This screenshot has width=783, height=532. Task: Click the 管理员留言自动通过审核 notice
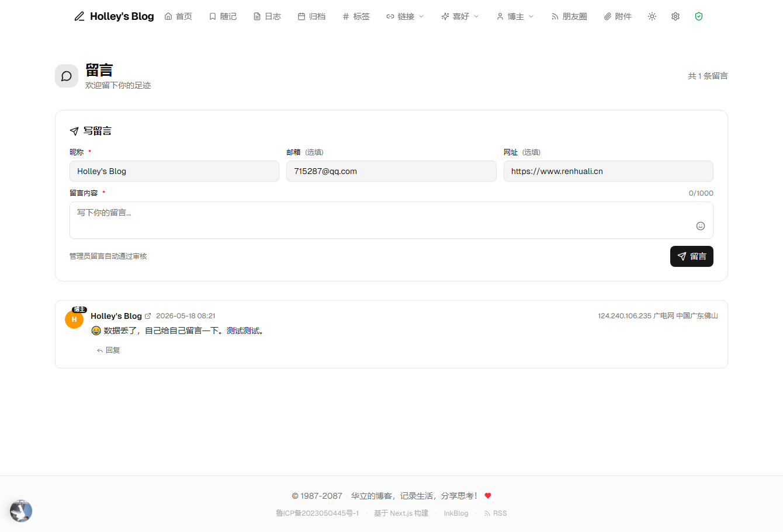tap(108, 256)
